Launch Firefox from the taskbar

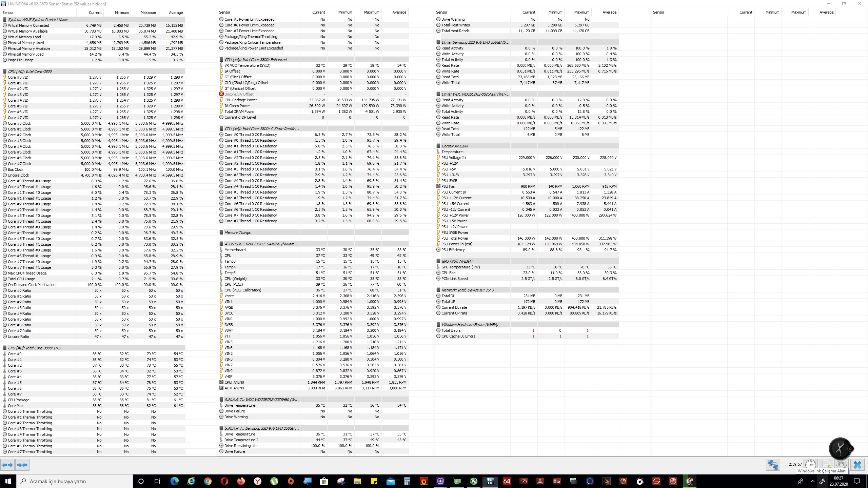[x=241, y=481]
